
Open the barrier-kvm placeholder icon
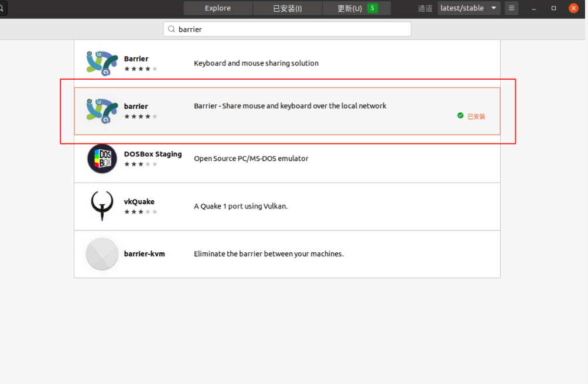(x=102, y=253)
